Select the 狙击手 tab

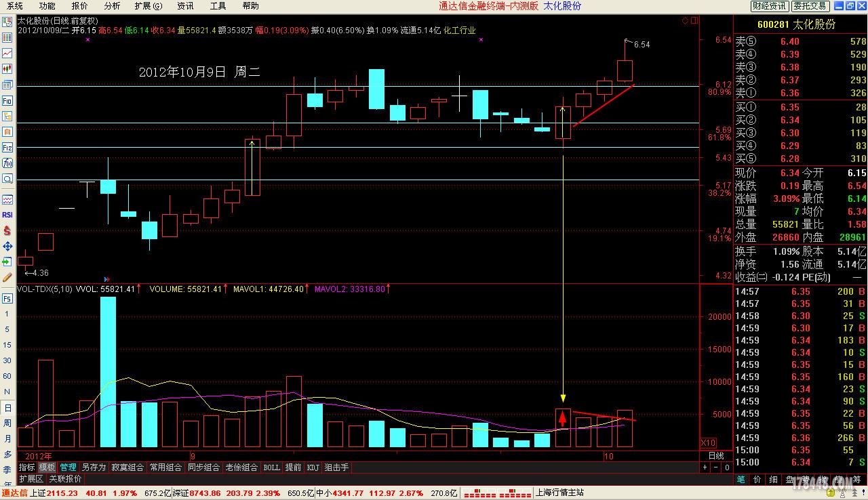tap(337, 467)
